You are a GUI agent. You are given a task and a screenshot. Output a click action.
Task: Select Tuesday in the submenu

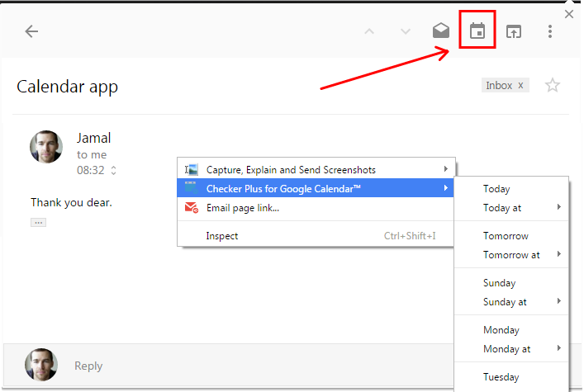(512, 377)
